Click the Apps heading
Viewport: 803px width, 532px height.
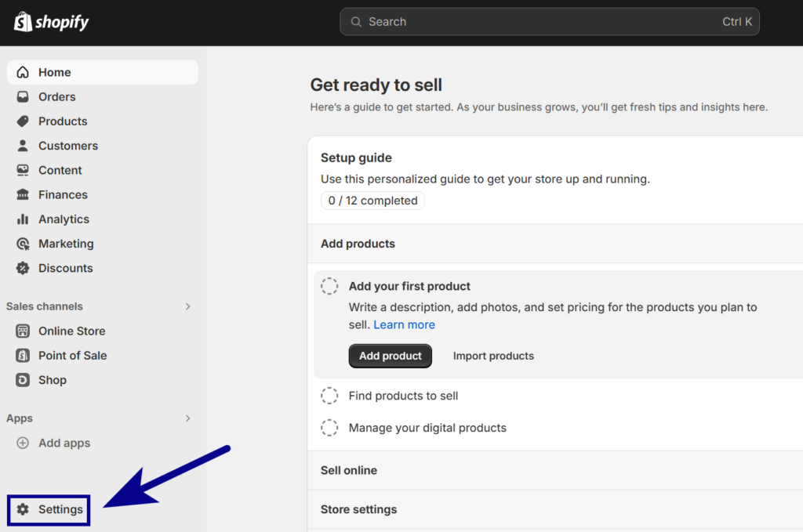(x=20, y=418)
